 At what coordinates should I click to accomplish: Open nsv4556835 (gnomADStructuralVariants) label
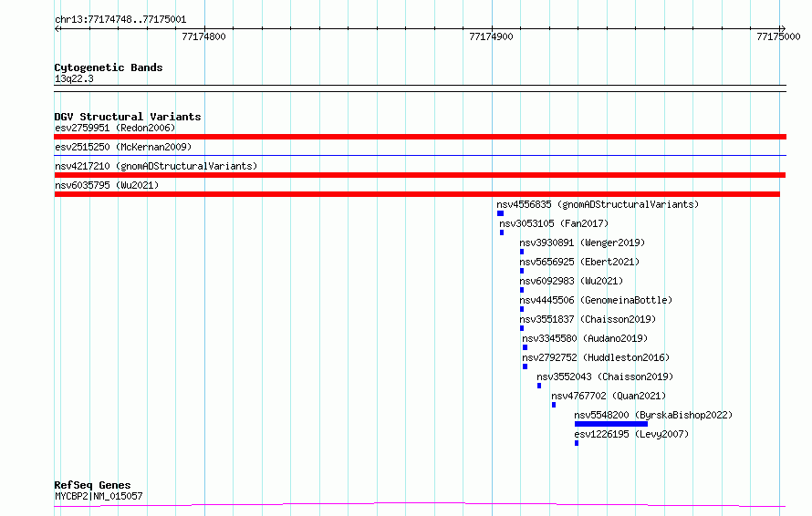point(598,204)
